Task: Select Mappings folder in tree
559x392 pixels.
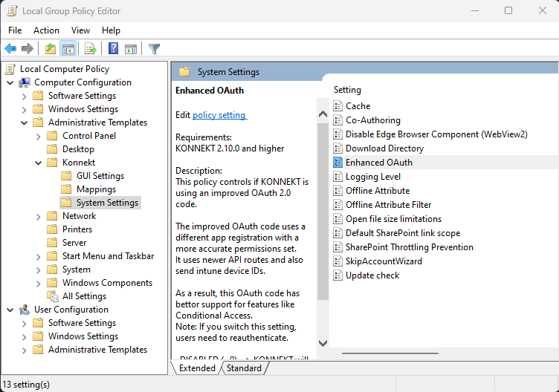Action: click(96, 189)
